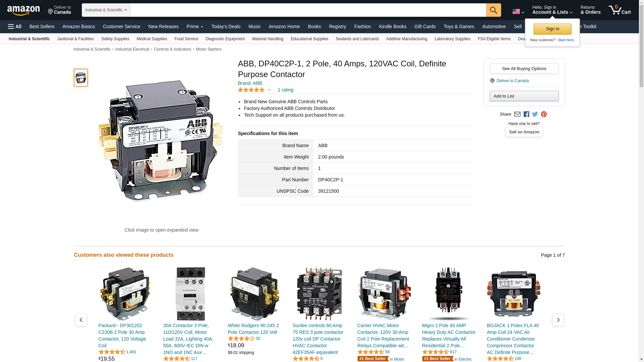Select Safety Supplies category tab
This screenshot has width=644, height=362.
(x=115, y=39)
